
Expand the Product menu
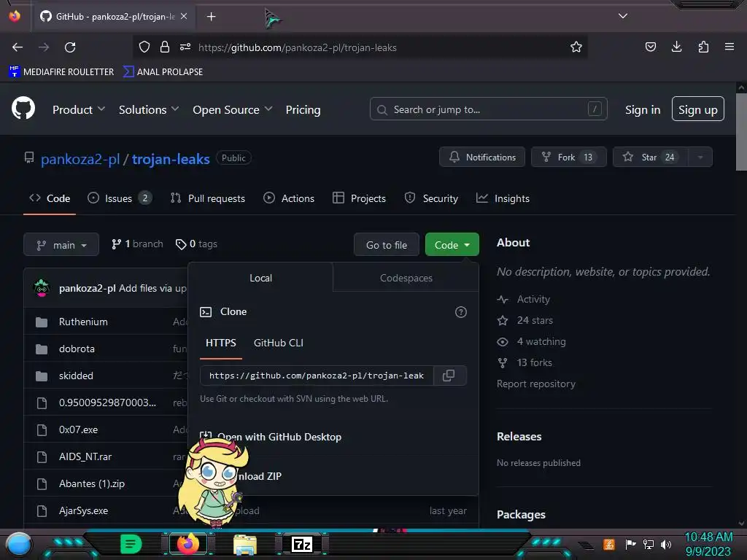79,109
